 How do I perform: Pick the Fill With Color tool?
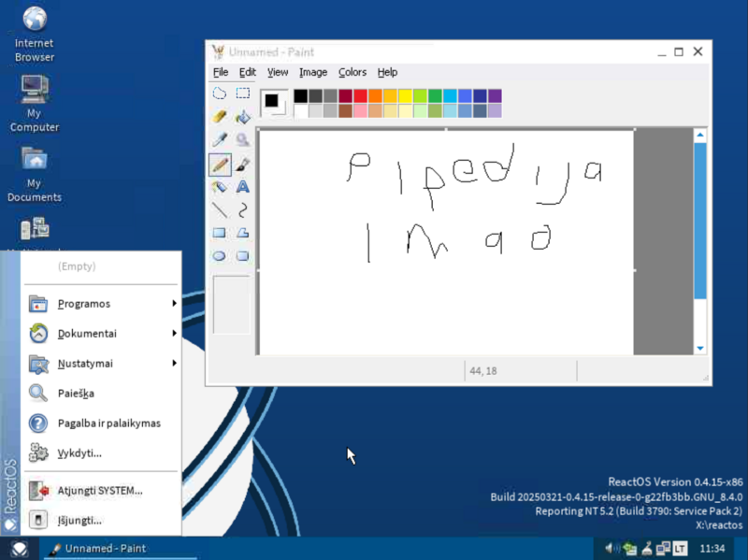tap(242, 116)
